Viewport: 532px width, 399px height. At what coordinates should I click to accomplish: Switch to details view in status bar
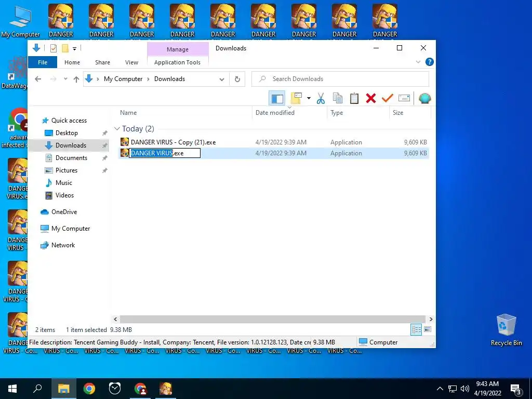416,329
